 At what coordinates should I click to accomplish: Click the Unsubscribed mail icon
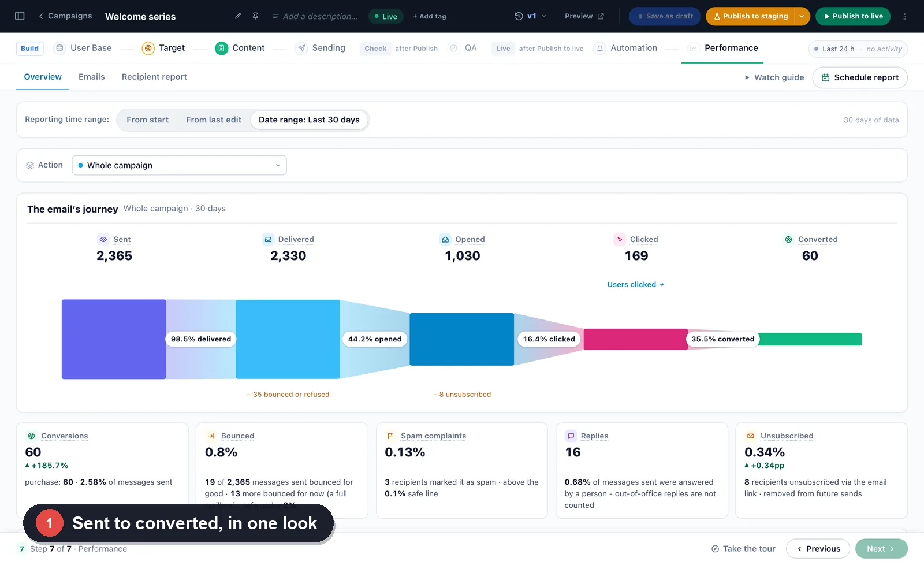[x=750, y=436]
